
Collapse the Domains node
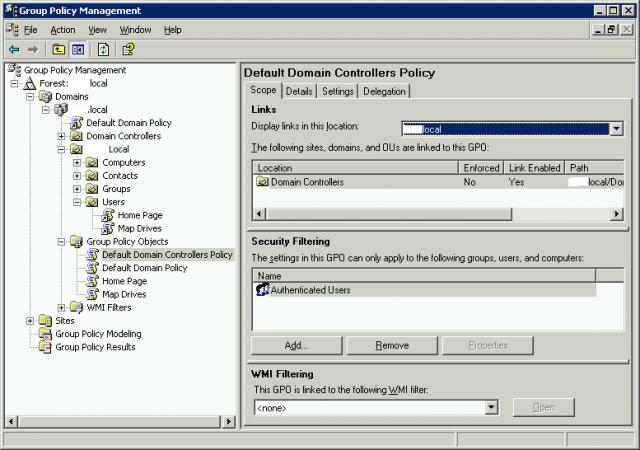pos(30,97)
